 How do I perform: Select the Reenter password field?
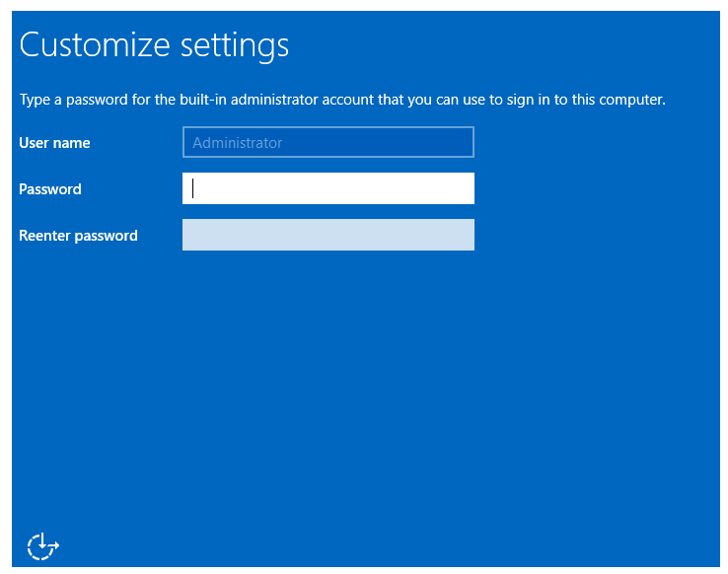(328, 235)
